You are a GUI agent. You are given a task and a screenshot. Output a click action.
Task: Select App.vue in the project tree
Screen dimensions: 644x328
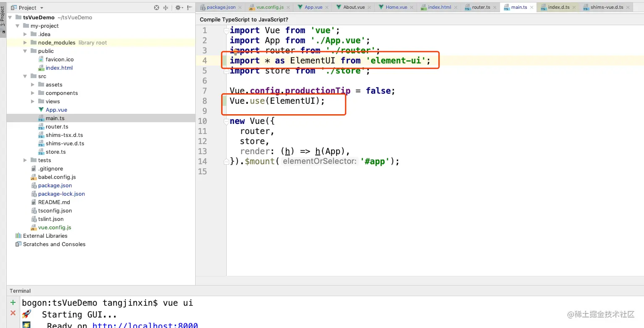[x=56, y=110]
